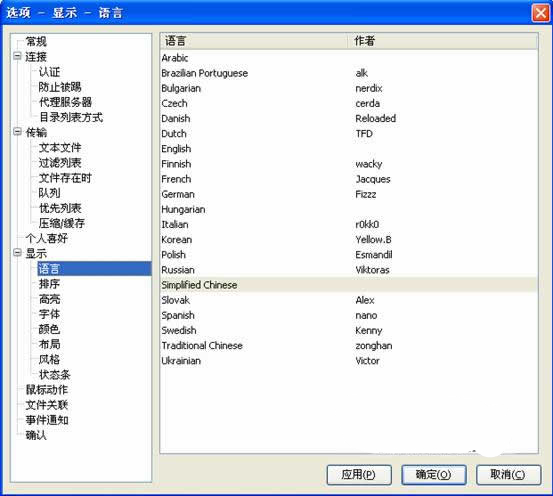The image size is (553, 496).
Task: Sort the list by 语言 column header
Action: [254, 41]
